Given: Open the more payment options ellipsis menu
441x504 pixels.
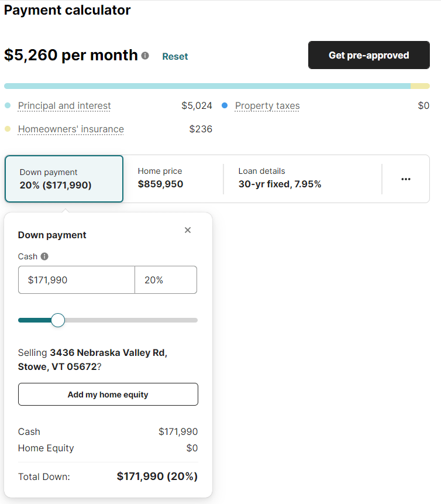Looking at the screenshot, I should (406, 179).
